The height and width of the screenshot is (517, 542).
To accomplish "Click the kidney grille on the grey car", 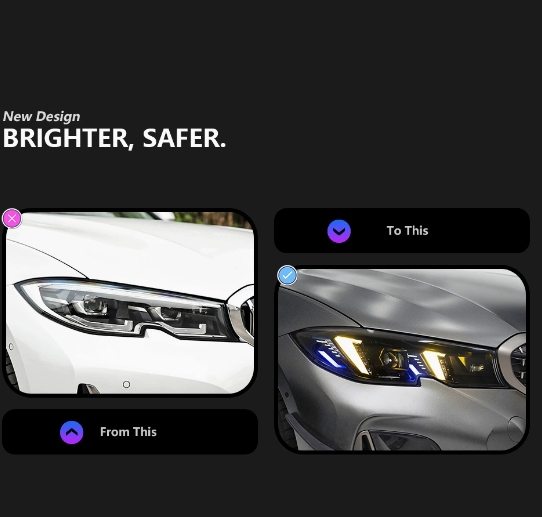I will pyautogui.click(x=513, y=363).
